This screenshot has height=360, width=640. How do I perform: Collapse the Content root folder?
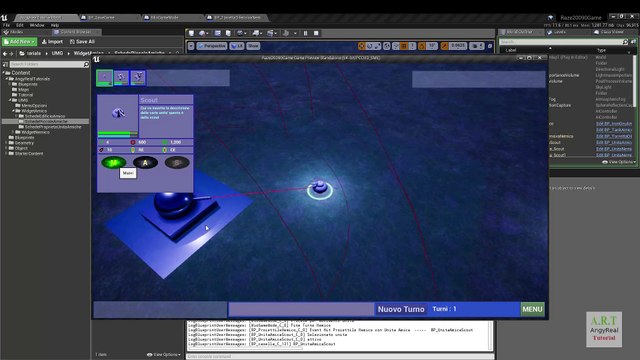click(4, 73)
